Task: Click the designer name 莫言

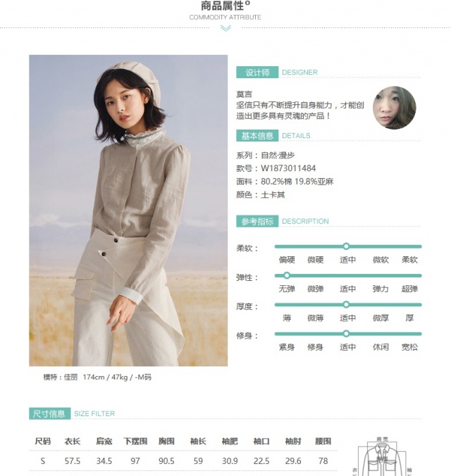Action: coord(244,94)
